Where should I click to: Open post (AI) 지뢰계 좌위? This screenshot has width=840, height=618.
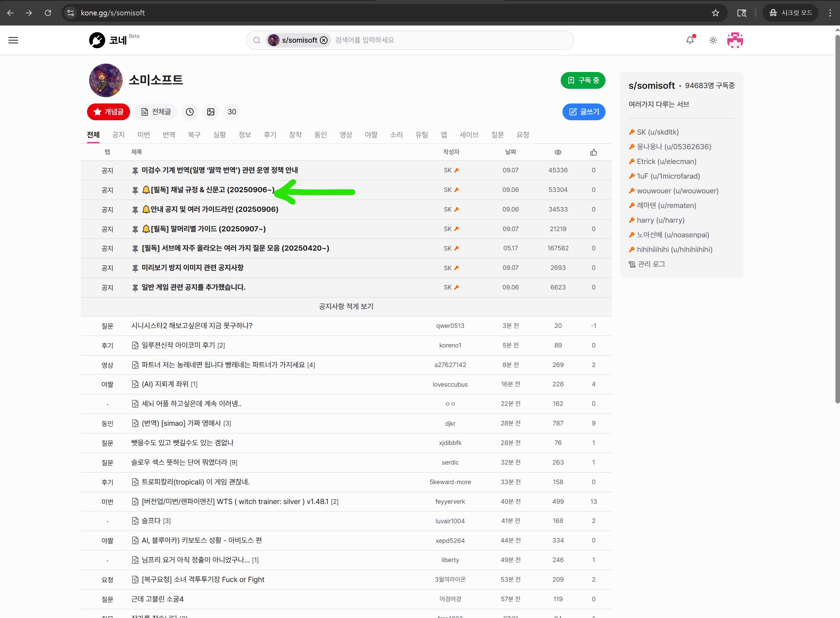point(165,384)
